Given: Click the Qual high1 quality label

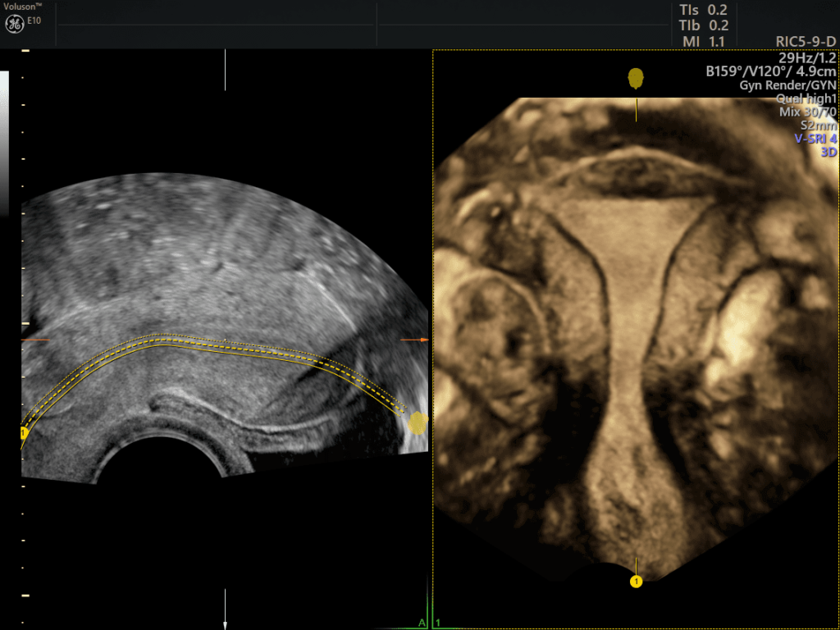Looking at the screenshot, I should (x=806, y=98).
